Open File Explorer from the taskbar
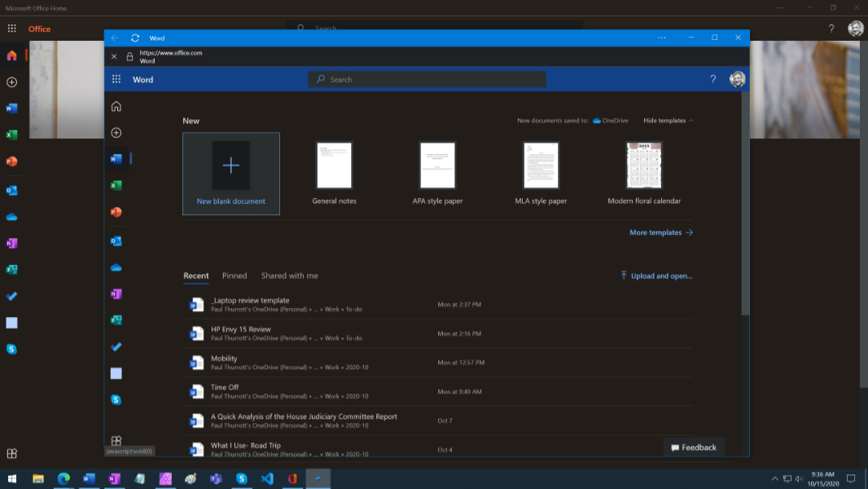Screen dimensions: 868x489 click(x=38, y=478)
